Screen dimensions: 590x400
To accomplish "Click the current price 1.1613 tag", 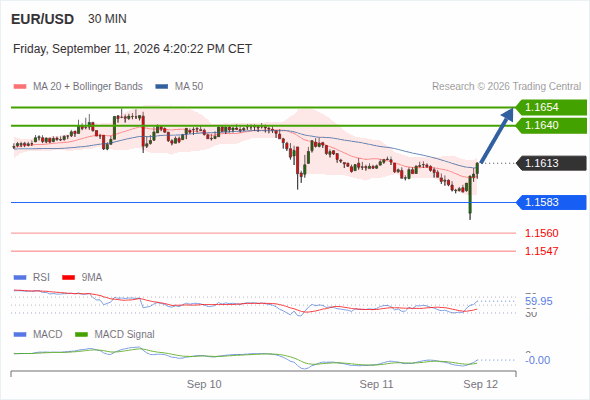I will [x=551, y=163].
